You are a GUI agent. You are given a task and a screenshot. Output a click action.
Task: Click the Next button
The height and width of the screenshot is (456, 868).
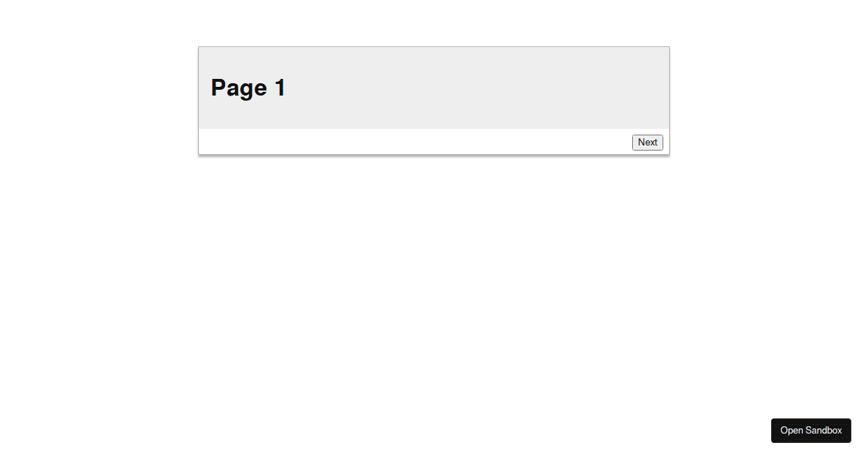point(647,143)
